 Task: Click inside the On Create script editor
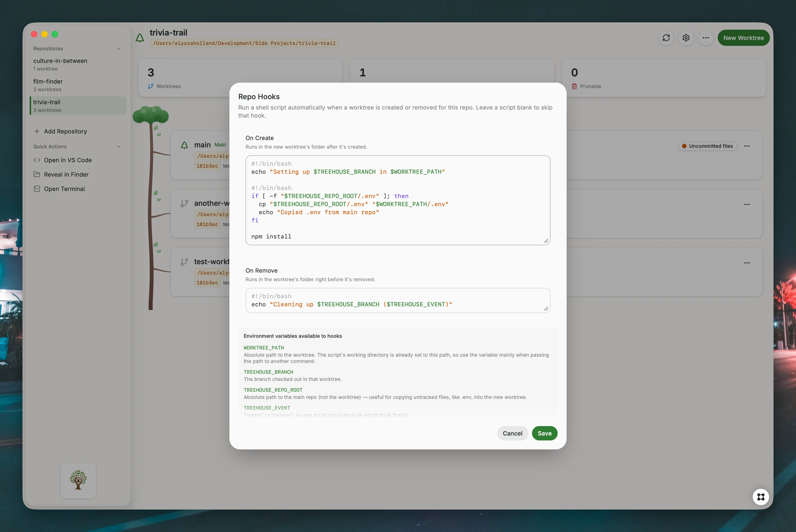[x=398, y=200]
